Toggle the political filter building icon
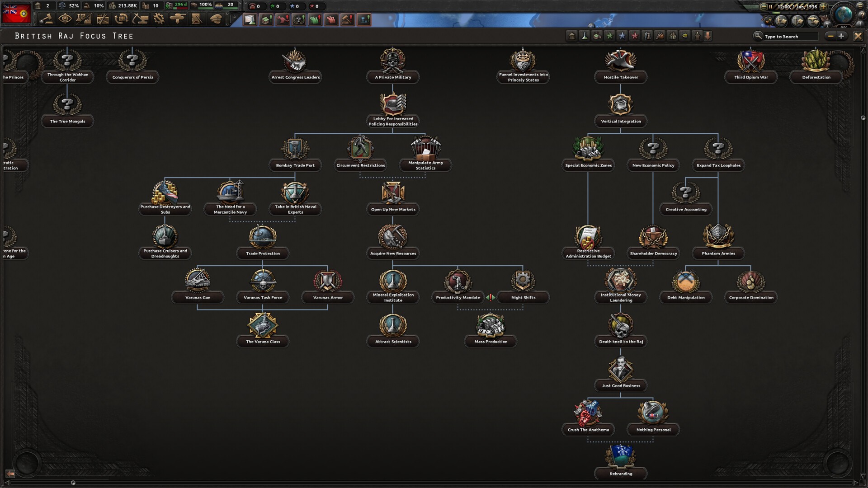Image resolution: width=868 pixels, height=488 pixels. tap(572, 36)
